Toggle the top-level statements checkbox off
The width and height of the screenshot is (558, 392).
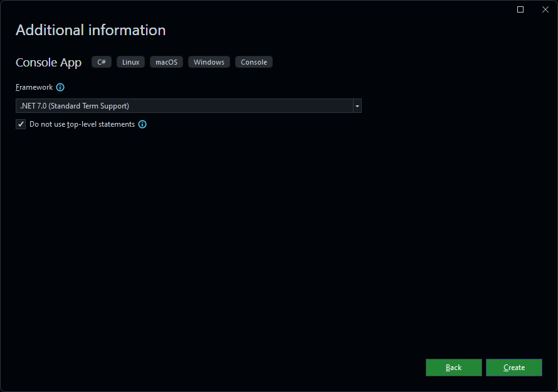pyautogui.click(x=21, y=124)
